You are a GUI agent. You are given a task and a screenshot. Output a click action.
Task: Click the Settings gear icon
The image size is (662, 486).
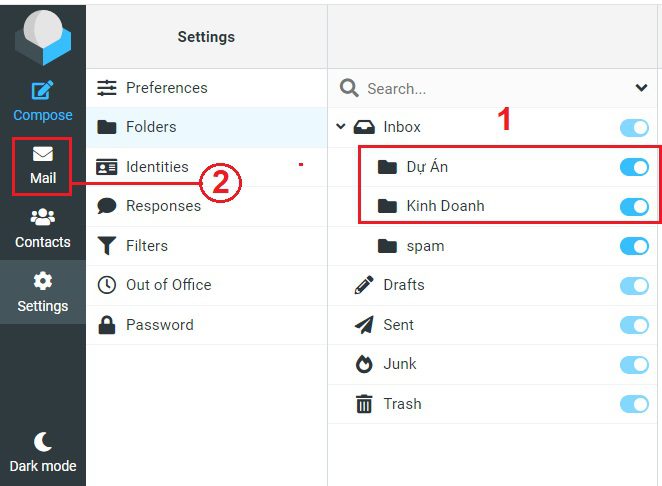[x=43, y=281]
